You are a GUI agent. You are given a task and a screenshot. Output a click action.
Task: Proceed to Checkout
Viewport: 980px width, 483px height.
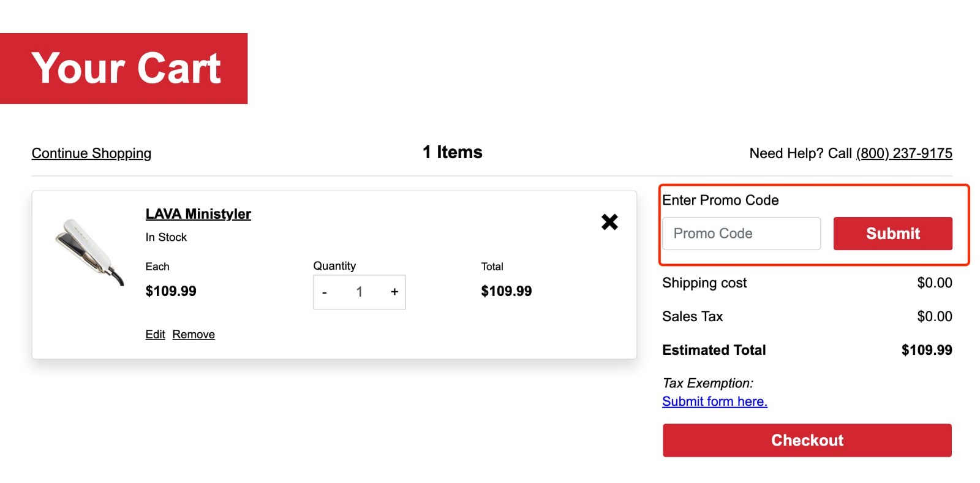(807, 440)
